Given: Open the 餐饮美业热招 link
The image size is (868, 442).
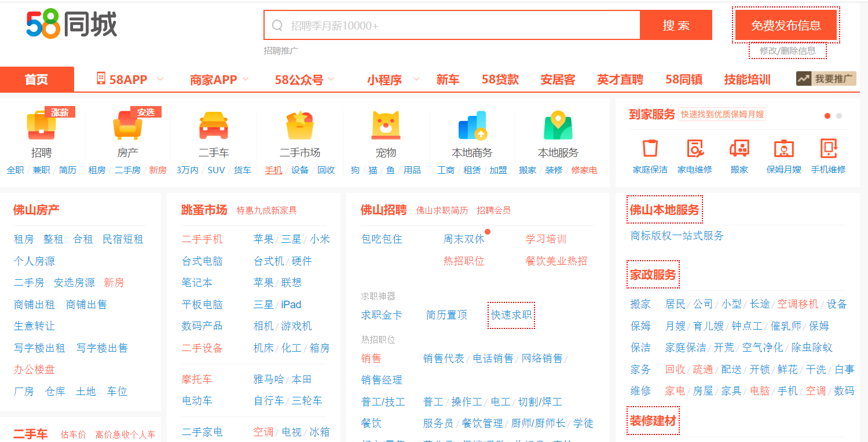Looking at the screenshot, I should point(556,261).
